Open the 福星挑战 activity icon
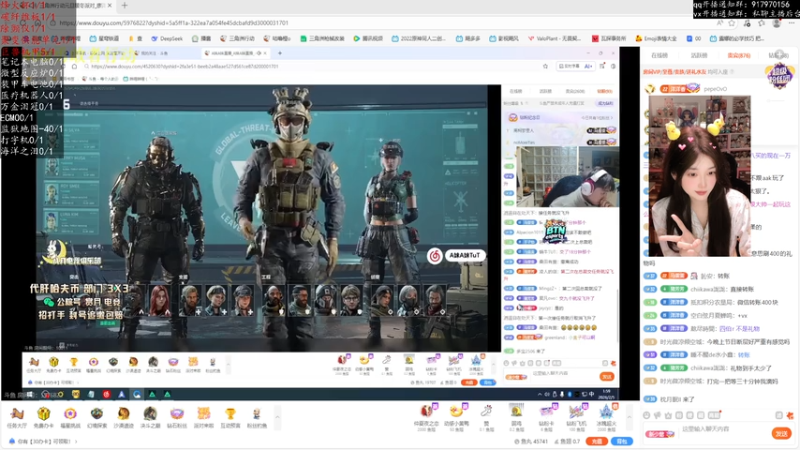 pyautogui.click(x=70, y=417)
